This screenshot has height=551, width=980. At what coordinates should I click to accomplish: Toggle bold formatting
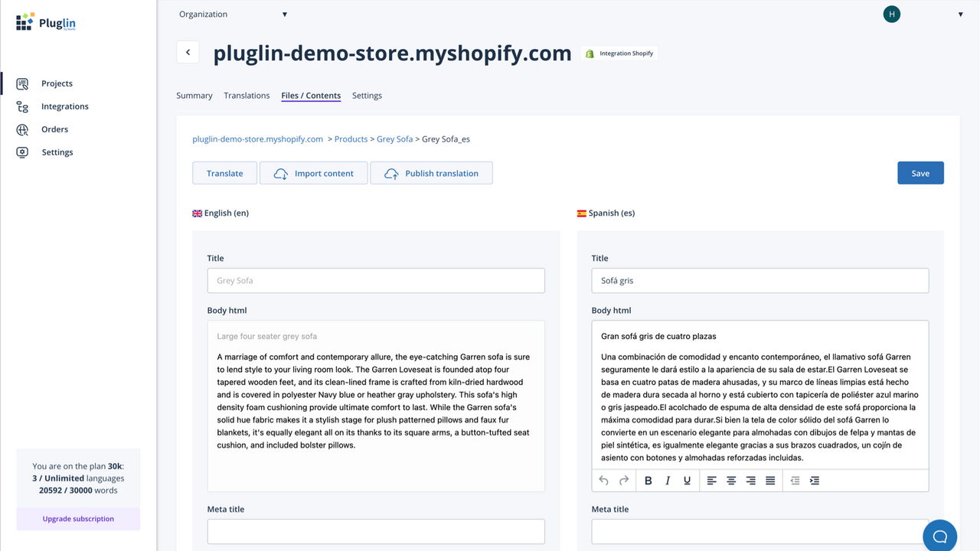click(648, 481)
